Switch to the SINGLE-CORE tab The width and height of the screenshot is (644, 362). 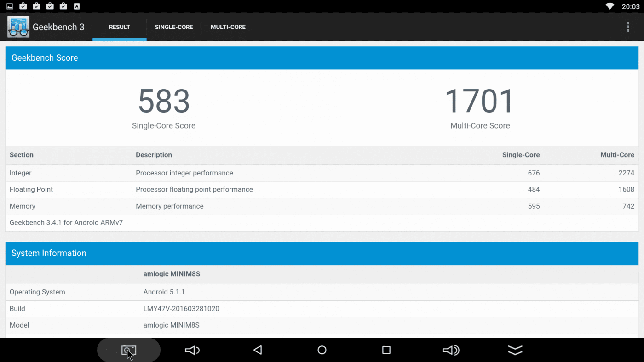tap(174, 27)
